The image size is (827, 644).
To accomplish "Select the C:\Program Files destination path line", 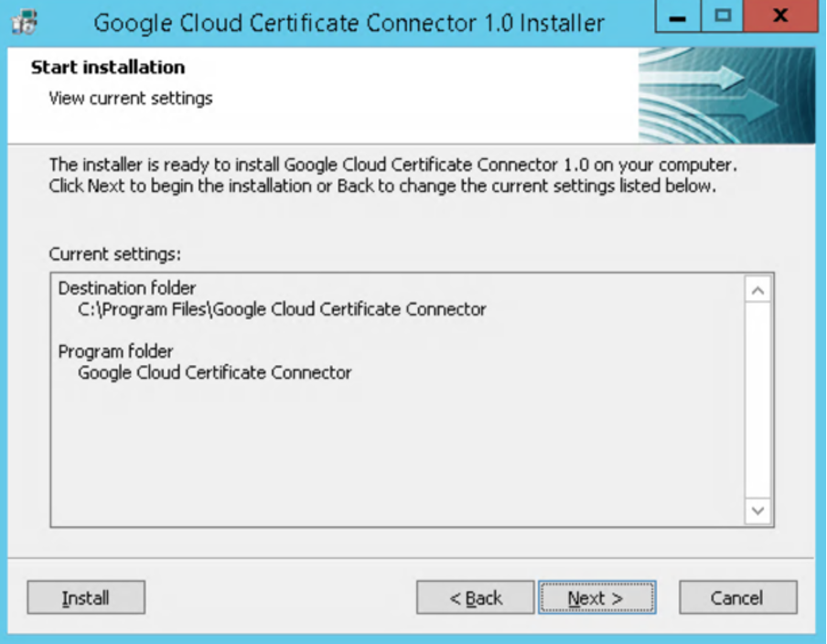I will 282,309.
